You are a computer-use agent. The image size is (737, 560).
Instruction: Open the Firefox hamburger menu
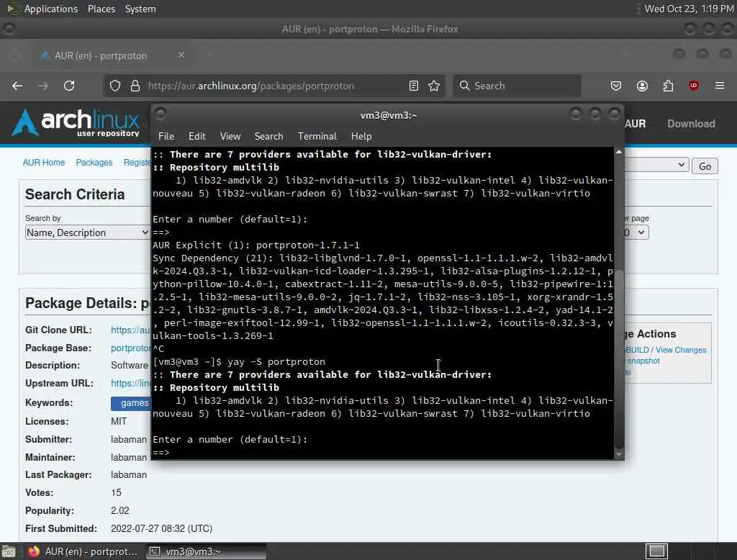pos(720,86)
